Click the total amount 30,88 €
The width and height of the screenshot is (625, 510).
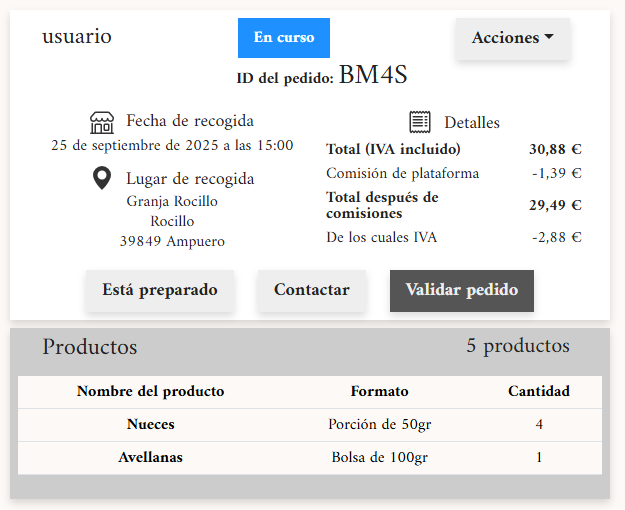point(555,149)
